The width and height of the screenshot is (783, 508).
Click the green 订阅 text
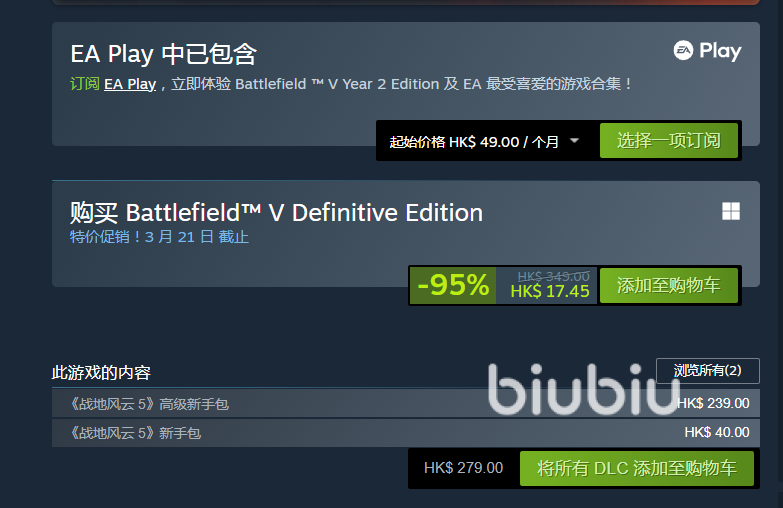tap(84, 84)
